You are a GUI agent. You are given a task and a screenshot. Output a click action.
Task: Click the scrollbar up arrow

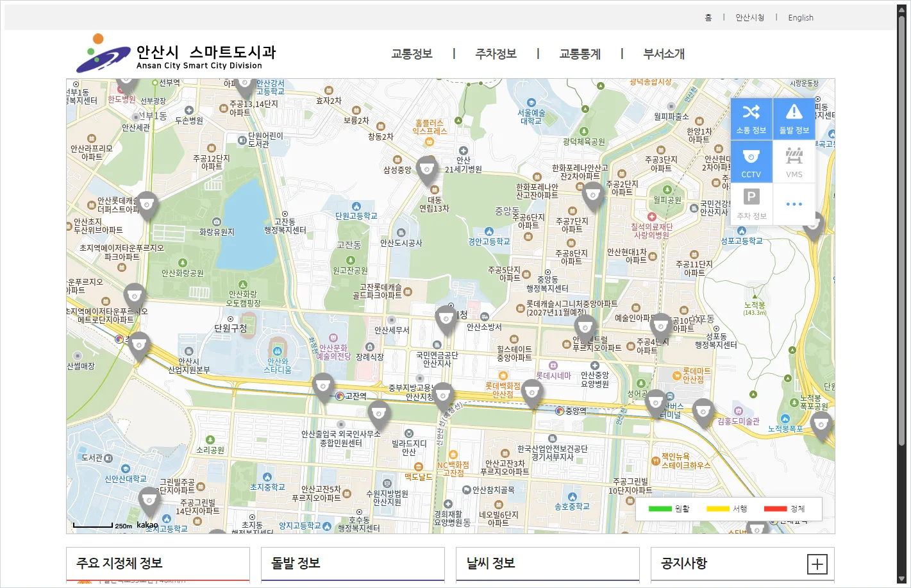click(901, 10)
